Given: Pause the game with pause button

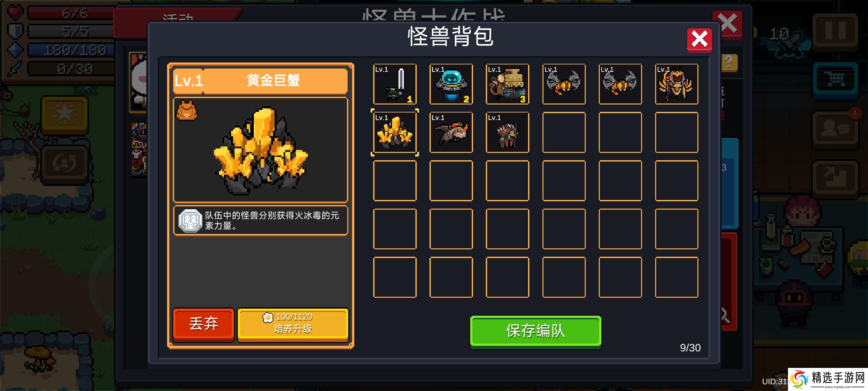Looking at the screenshot, I should pyautogui.click(x=835, y=31).
